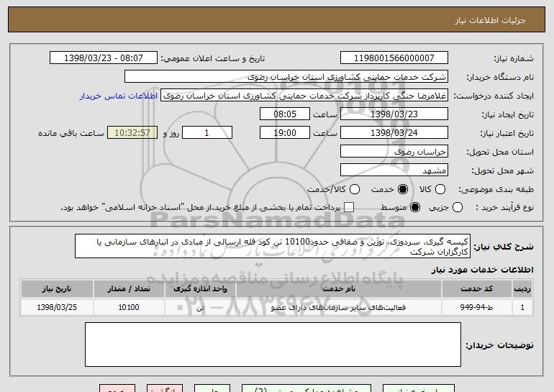Click the delivery province field خراسان رضوی
This screenshot has width=554, height=392.
(394, 151)
